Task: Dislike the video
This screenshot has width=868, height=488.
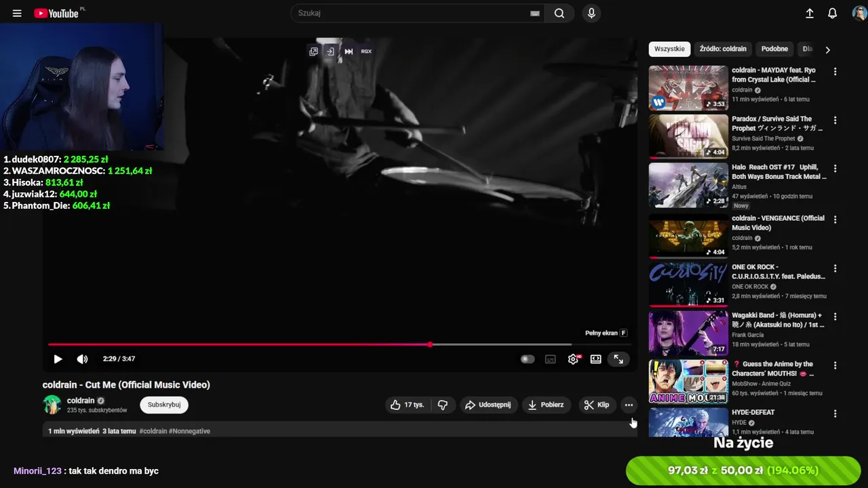Action: coord(443,405)
